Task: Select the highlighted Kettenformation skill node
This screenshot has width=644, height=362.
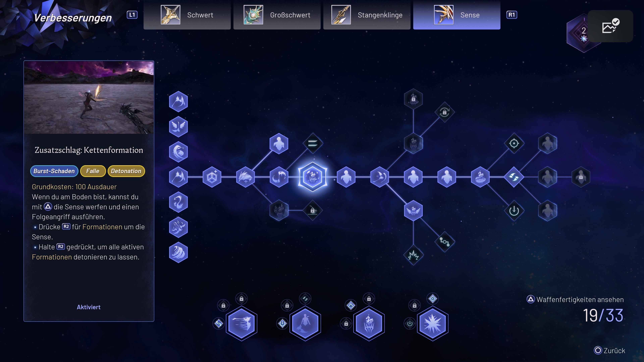Action: (x=312, y=177)
